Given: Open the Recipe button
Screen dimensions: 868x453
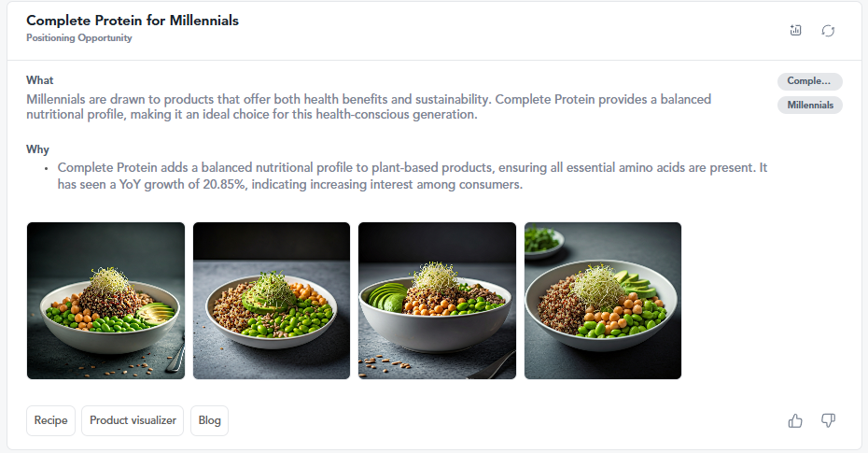Looking at the screenshot, I should 50,420.
